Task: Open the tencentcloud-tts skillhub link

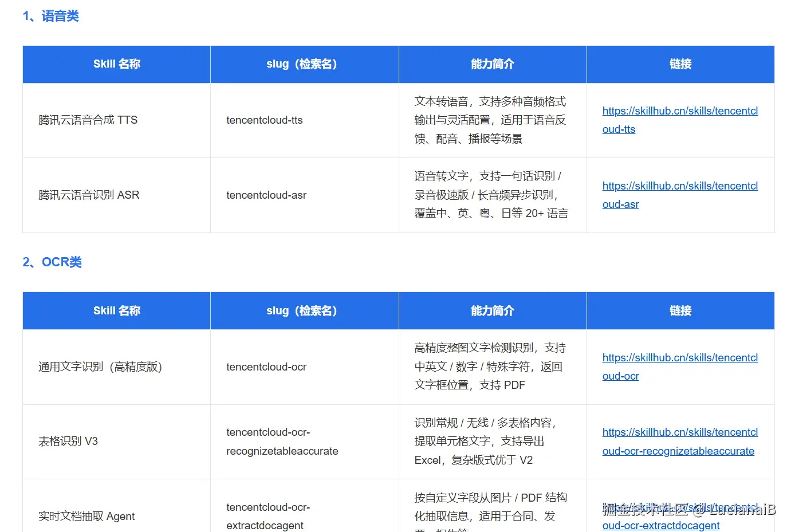Action: (x=680, y=120)
